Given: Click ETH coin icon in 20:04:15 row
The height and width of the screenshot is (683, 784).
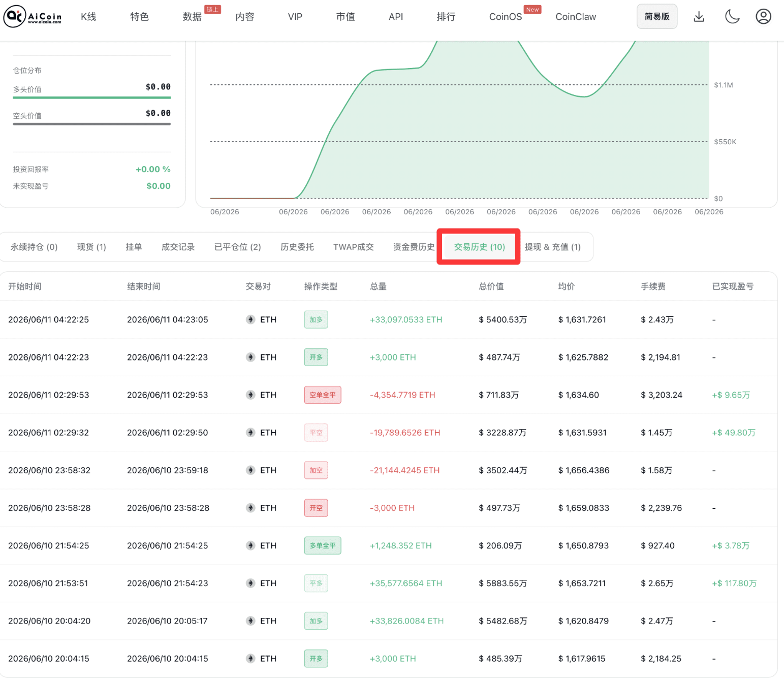Looking at the screenshot, I should 250,659.
